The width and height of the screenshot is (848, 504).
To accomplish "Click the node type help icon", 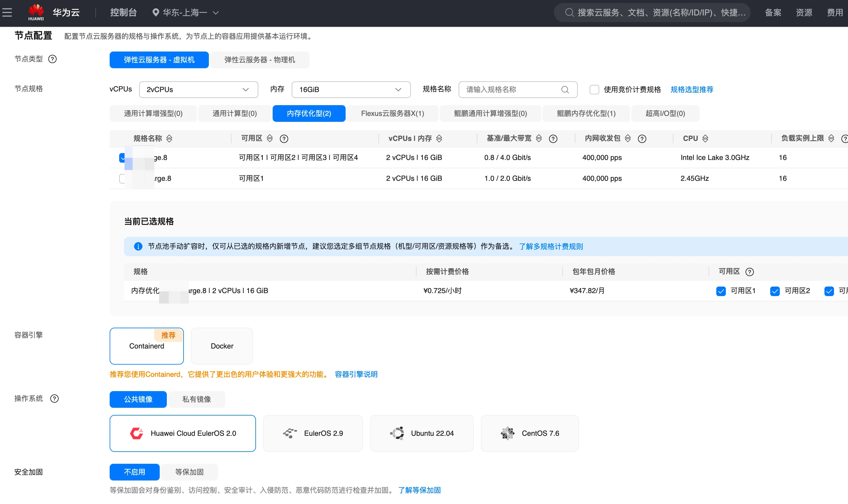I will tap(52, 59).
